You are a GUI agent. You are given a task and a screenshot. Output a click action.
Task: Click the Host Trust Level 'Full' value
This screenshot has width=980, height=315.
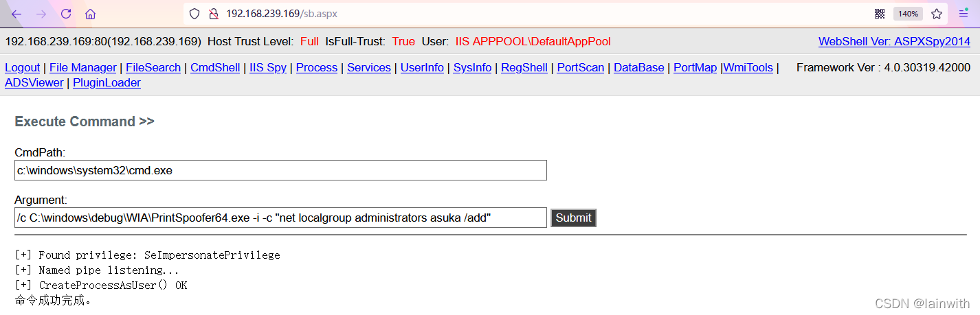(x=309, y=41)
